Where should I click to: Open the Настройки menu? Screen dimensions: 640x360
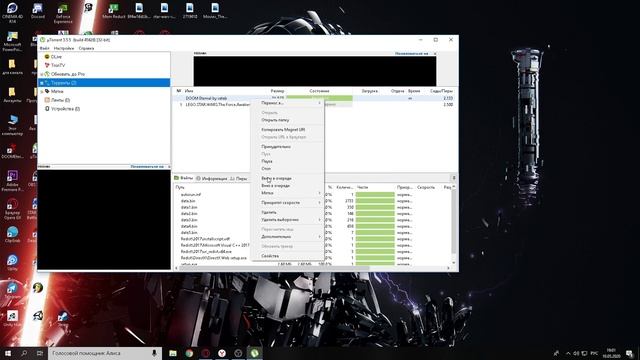(x=64, y=48)
